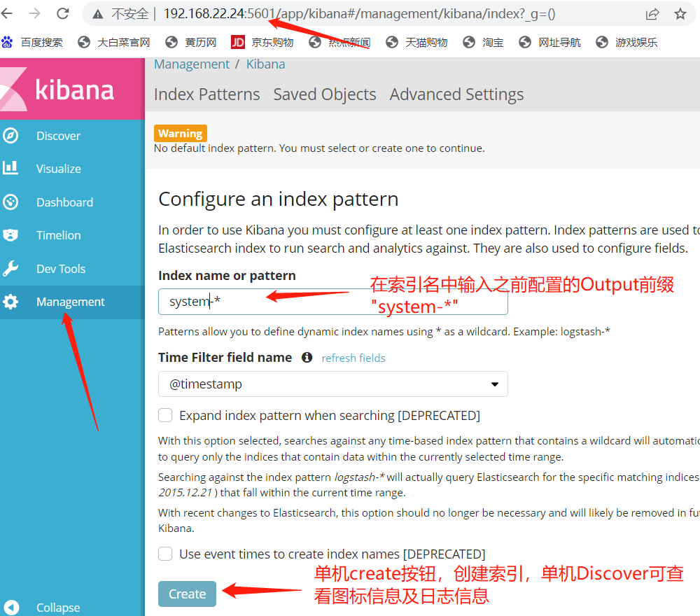Open the 京东购物 JD bookmark
Image resolution: width=700 pixels, height=616 pixels.
tap(262, 43)
